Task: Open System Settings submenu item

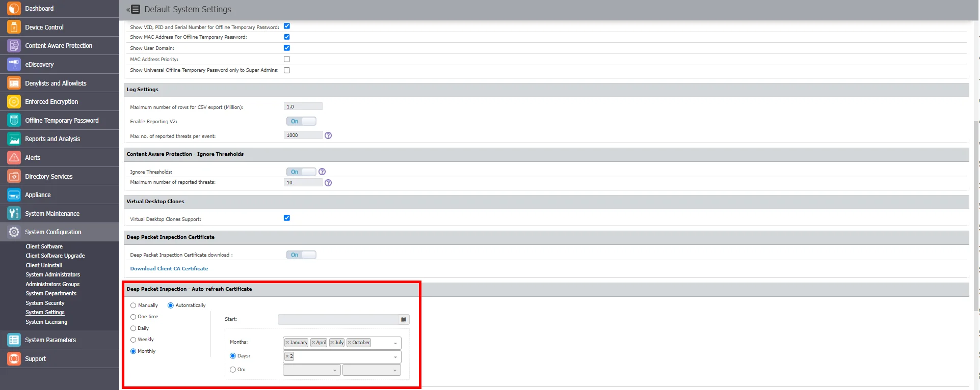Action: [45, 312]
